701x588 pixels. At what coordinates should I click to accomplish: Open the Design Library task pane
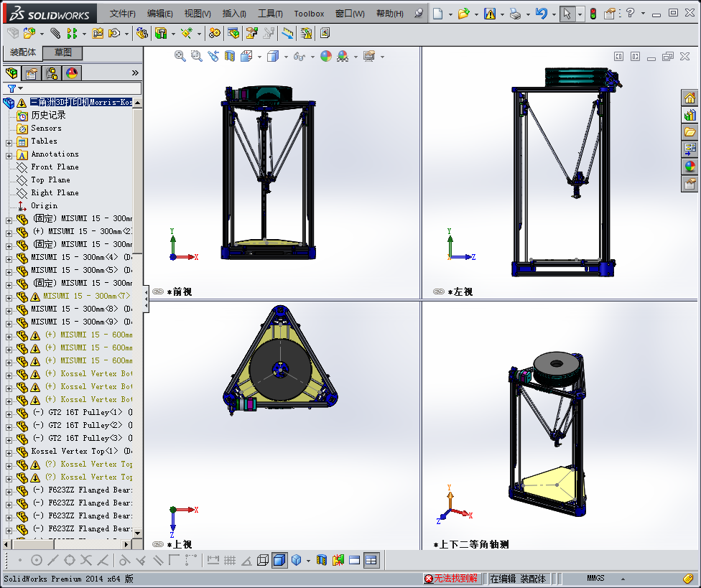pos(690,115)
